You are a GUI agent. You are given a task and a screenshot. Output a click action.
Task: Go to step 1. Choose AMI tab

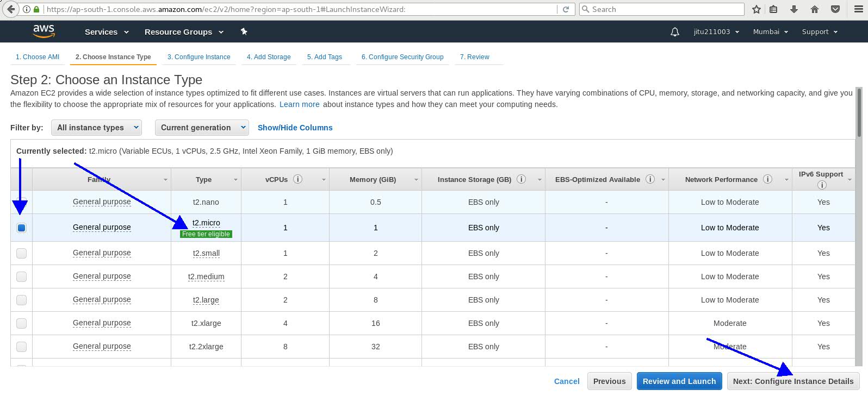point(38,57)
